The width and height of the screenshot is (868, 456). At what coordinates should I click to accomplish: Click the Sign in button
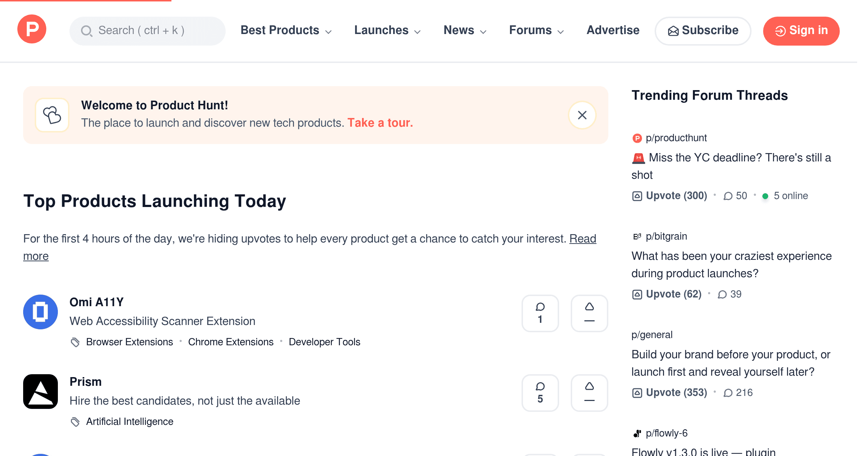801,31
